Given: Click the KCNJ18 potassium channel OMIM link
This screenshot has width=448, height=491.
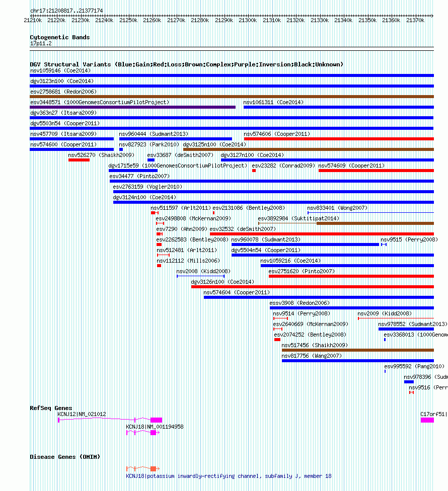Looking at the screenshot, I should click(229, 476).
